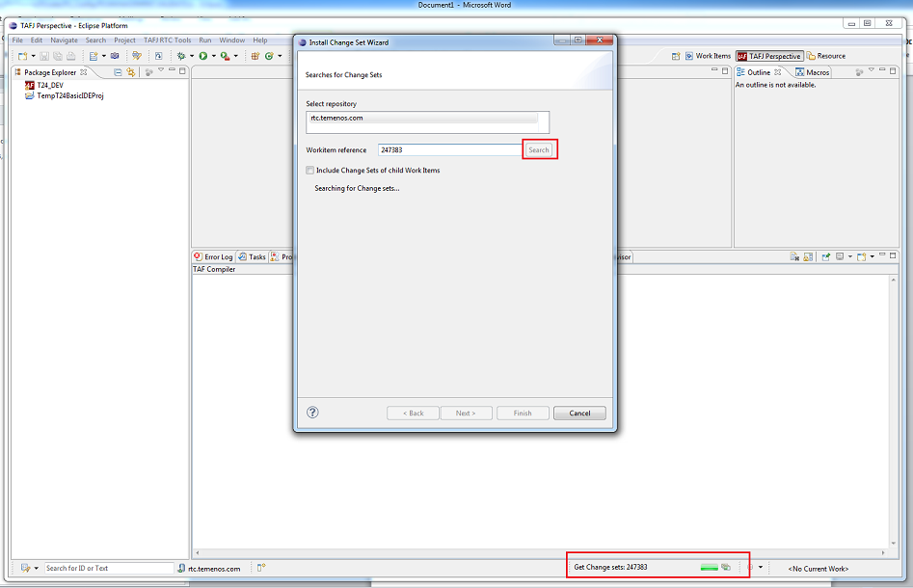This screenshot has width=913, height=588.
Task: Click the Cancel button in wizard
Action: [x=579, y=413]
